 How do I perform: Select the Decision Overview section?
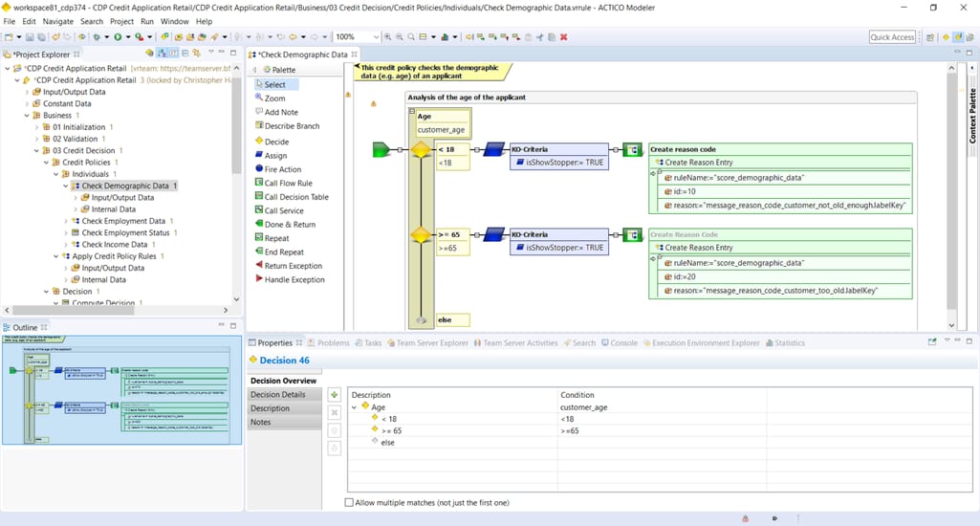point(285,381)
